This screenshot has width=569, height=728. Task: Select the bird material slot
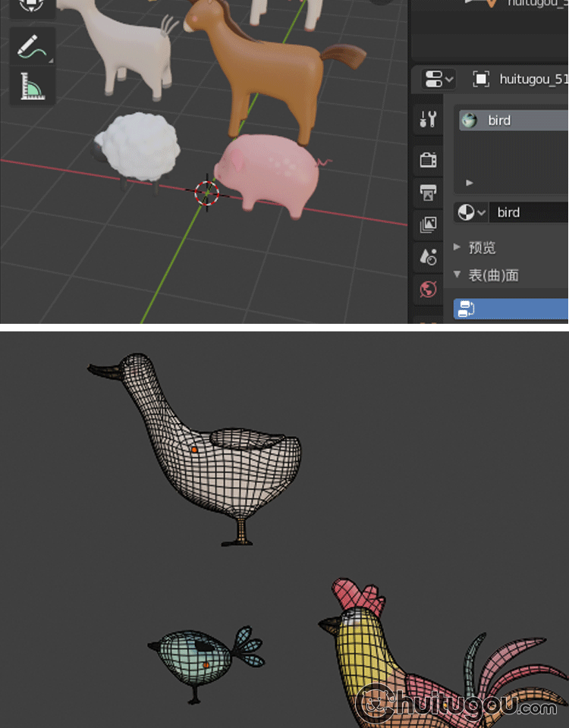514,121
